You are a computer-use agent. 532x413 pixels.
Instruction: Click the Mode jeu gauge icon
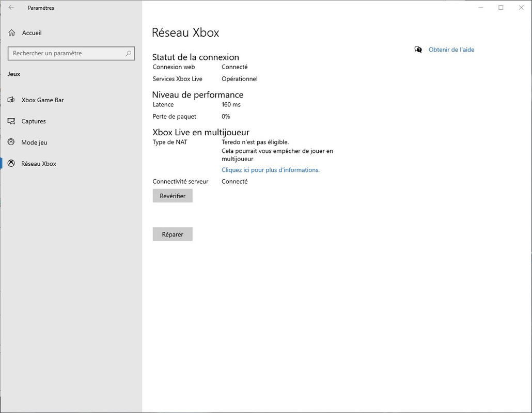(11, 142)
